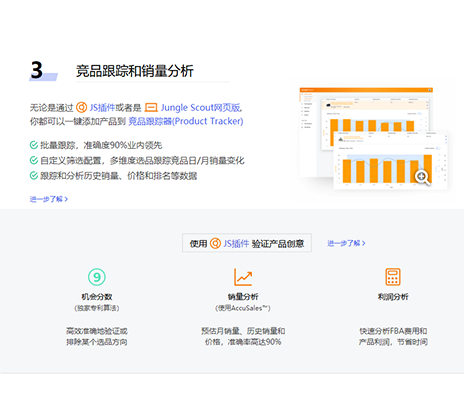Click the JS插件 link in the description

point(102,108)
